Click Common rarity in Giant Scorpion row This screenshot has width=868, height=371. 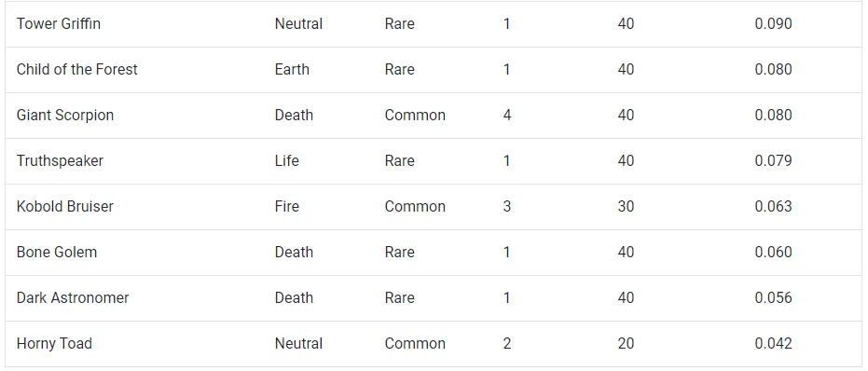[415, 116]
